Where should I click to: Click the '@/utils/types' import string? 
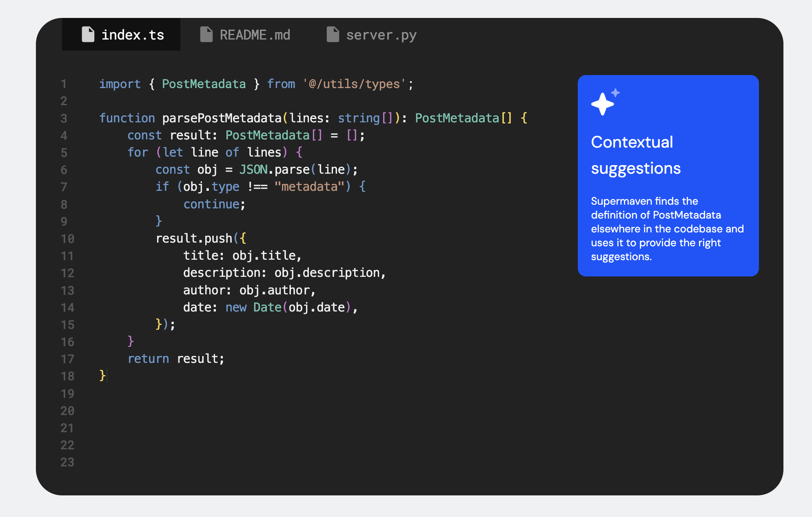(354, 84)
